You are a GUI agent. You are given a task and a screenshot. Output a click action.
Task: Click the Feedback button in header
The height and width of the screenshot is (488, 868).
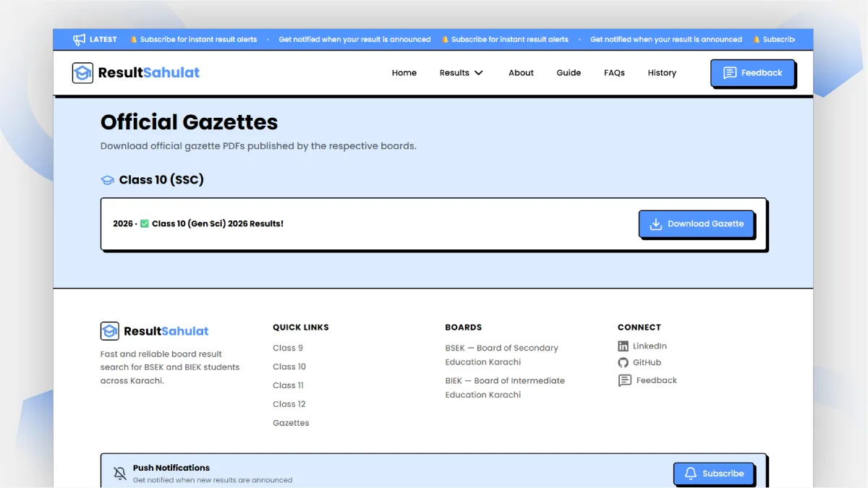pyautogui.click(x=752, y=73)
